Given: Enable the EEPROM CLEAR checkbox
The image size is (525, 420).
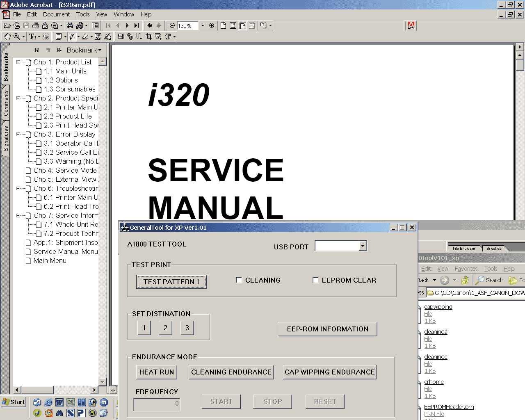Looking at the screenshot, I should click(x=316, y=280).
